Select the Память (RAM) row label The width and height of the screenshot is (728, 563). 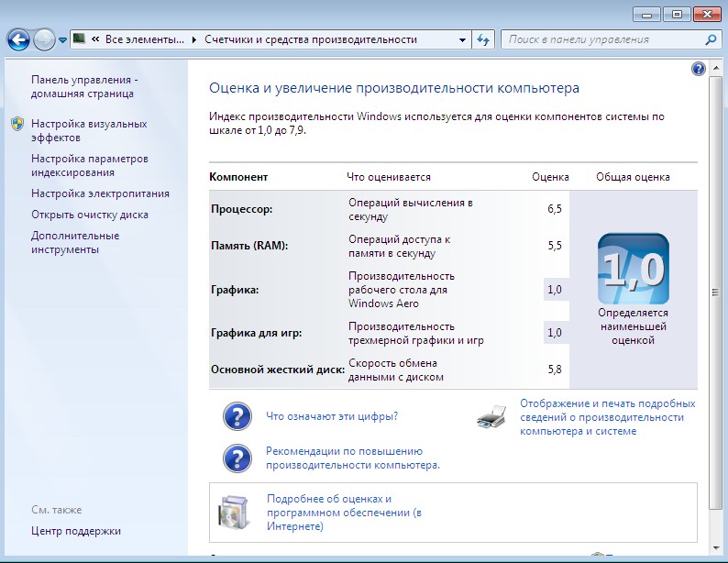point(249,246)
